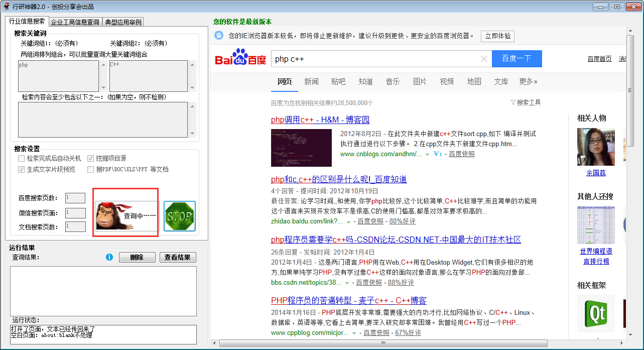644x350 pixels.
Task: Click the 文档搜索页数 input field
Action: 75,227
